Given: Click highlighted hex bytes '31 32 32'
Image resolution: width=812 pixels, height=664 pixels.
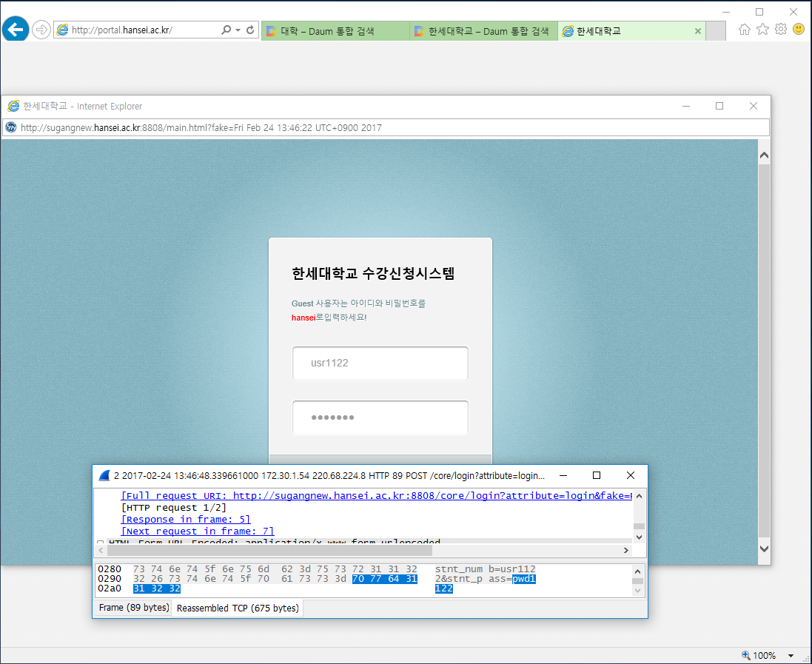Looking at the screenshot, I should 157,589.
